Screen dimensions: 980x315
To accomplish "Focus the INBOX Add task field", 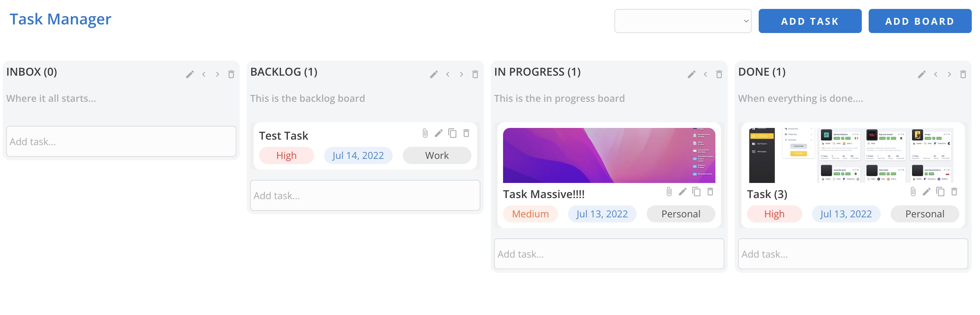I will 121,142.
